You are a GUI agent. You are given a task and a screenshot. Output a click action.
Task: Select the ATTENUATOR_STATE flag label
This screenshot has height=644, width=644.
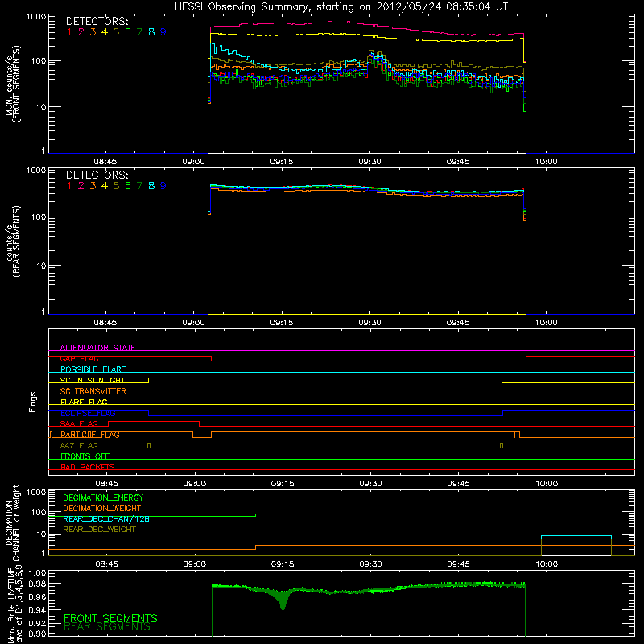click(x=97, y=348)
